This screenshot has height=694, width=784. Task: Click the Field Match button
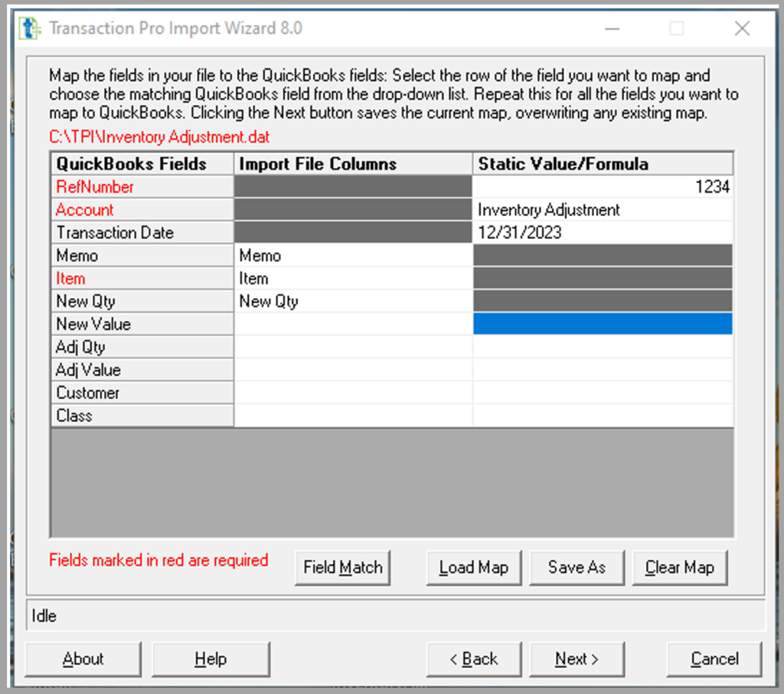(x=342, y=568)
